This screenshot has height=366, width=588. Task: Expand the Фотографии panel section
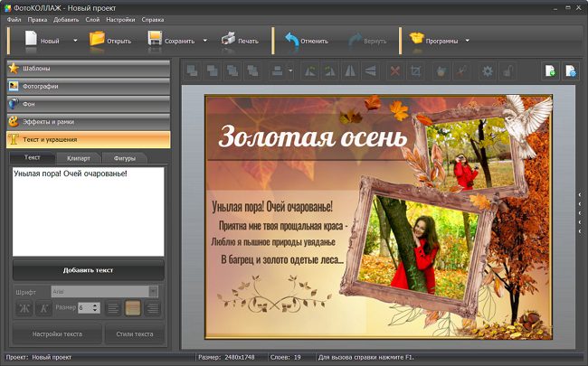pos(89,86)
